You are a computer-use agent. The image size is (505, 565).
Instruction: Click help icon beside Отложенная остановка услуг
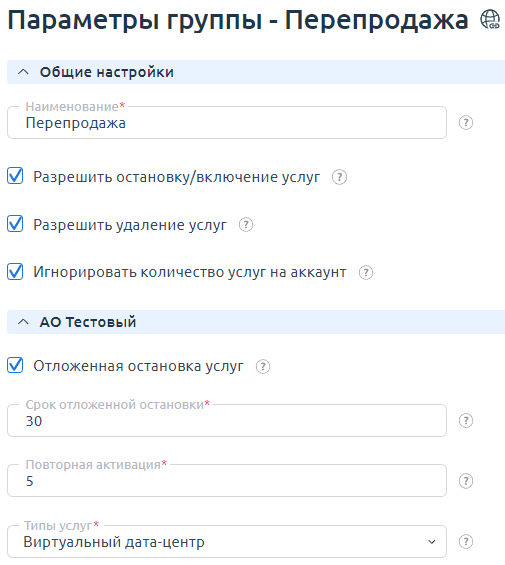[263, 366]
